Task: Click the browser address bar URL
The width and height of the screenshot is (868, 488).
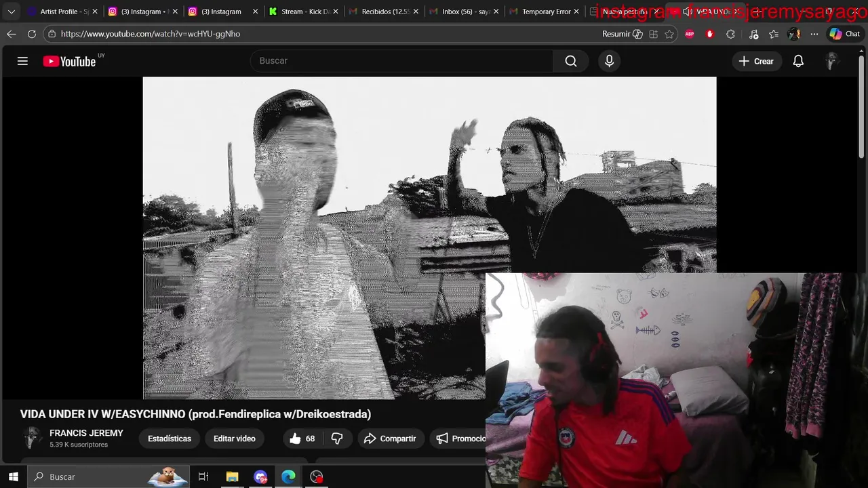Action: click(x=151, y=34)
